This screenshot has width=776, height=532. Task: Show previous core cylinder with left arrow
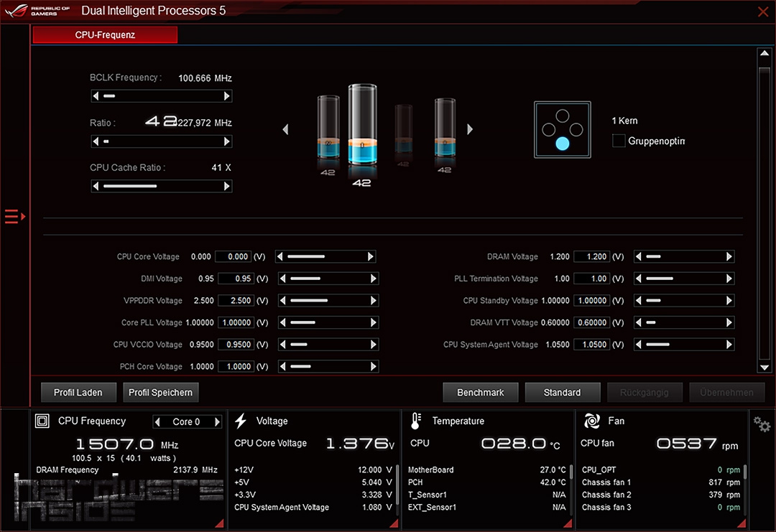coord(285,129)
